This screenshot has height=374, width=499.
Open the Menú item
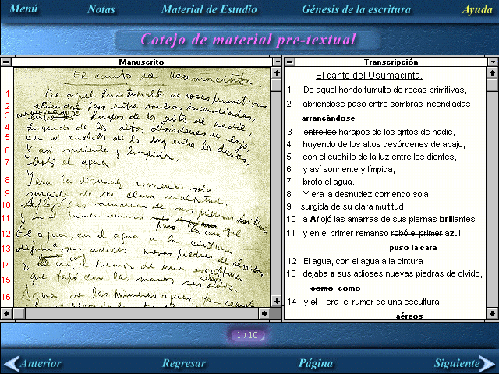(x=23, y=9)
